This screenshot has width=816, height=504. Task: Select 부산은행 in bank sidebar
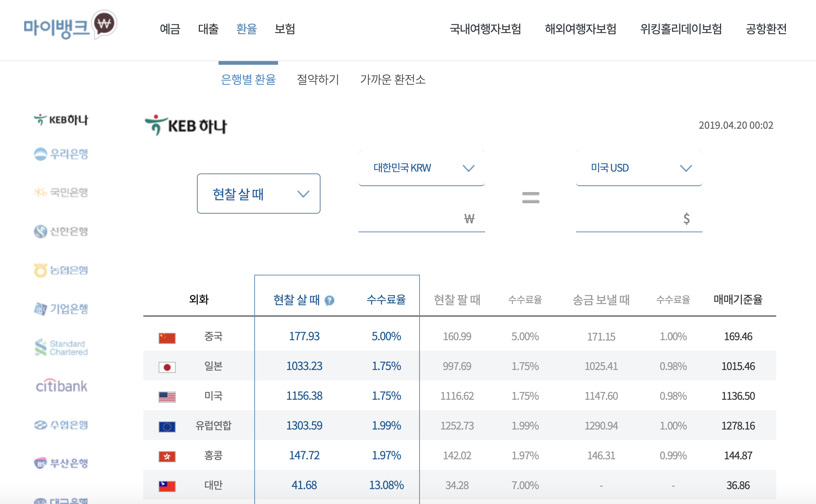(61, 463)
